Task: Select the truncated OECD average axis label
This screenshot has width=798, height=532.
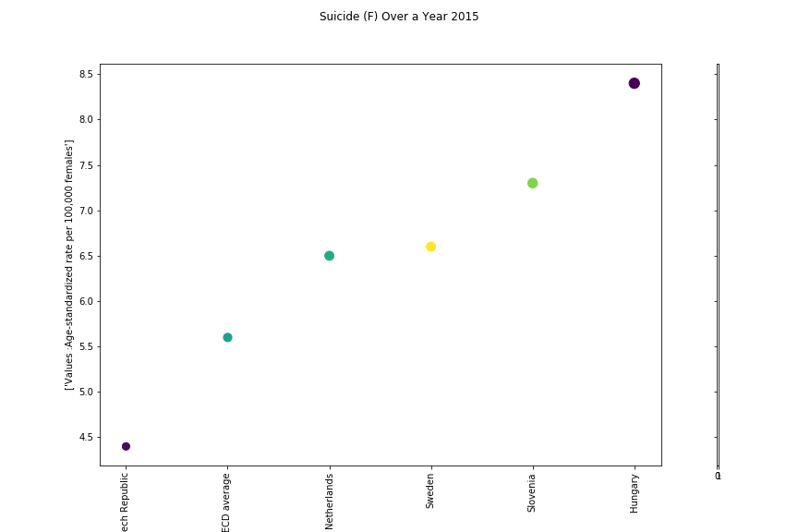Action: pyautogui.click(x=227, y=502)
